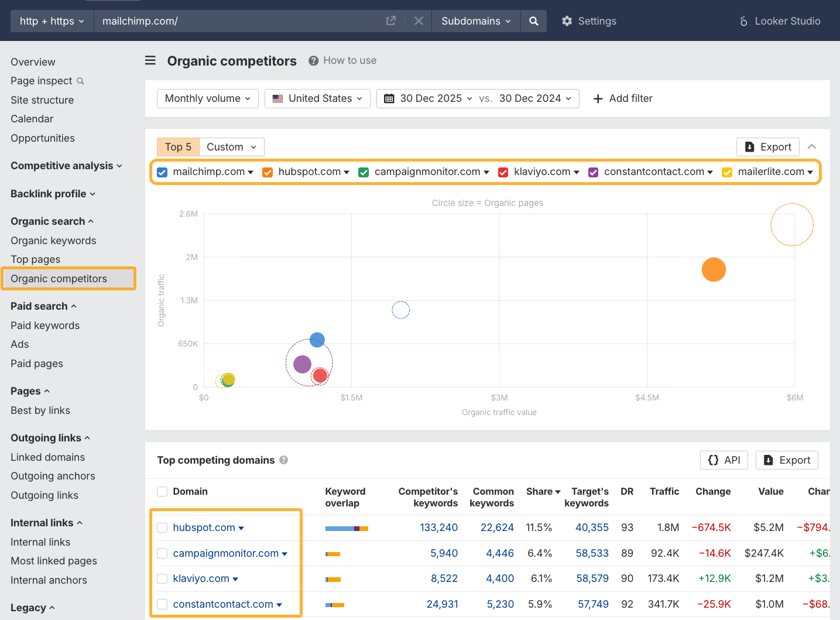Click the Export button above the chart
Viewport: 840px width, 620px height.
click(x=767, y=146)
